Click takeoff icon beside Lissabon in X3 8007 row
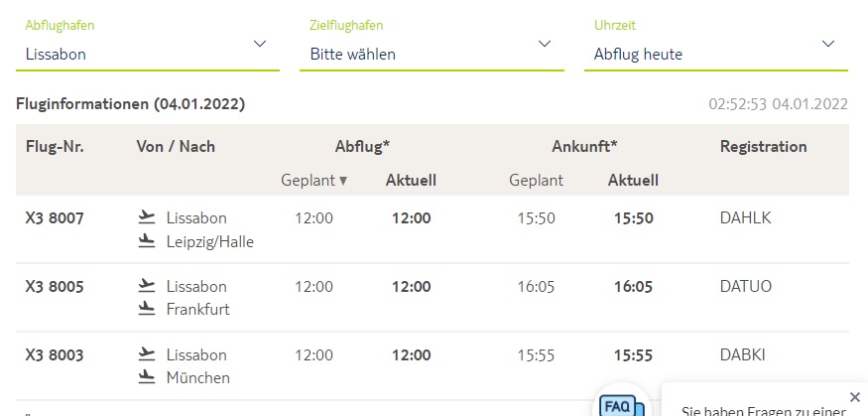Image resolution: width=868 pixels, height=416 pixels. (x=148, y=216)
